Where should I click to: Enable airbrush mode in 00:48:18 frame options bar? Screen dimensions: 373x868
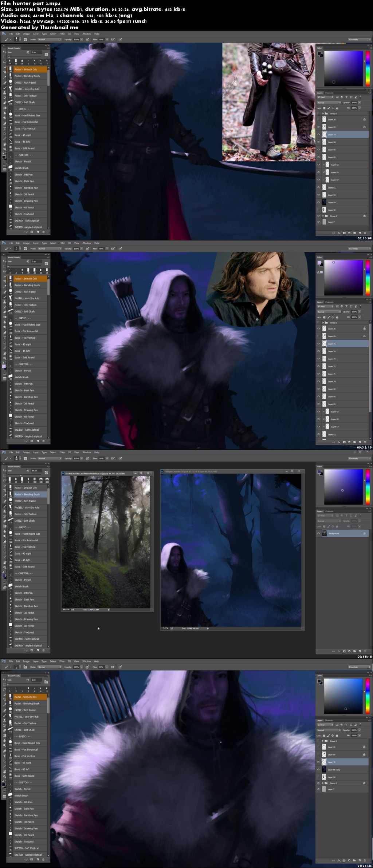tap(113, 458)
